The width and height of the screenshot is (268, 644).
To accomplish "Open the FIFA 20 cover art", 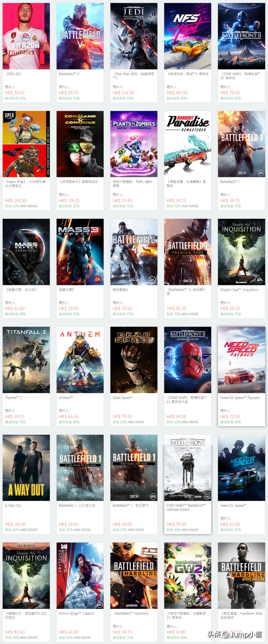I will click(26, 36).
